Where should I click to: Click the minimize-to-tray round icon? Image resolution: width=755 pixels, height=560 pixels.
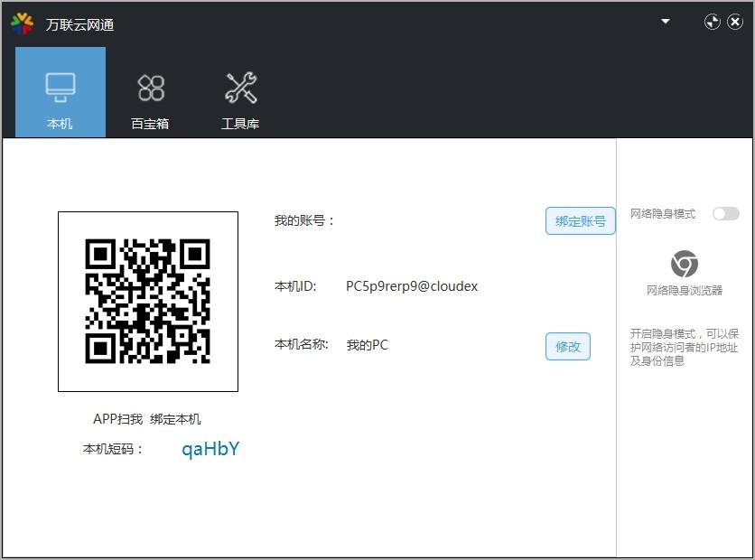pos(713,22)
